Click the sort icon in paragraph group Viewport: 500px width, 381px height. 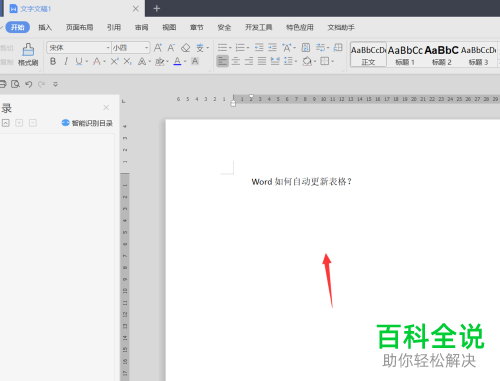[306, 48]
